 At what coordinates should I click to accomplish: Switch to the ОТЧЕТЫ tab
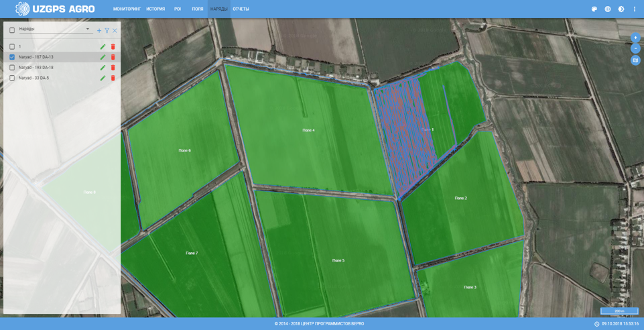[x=241, y=9]
